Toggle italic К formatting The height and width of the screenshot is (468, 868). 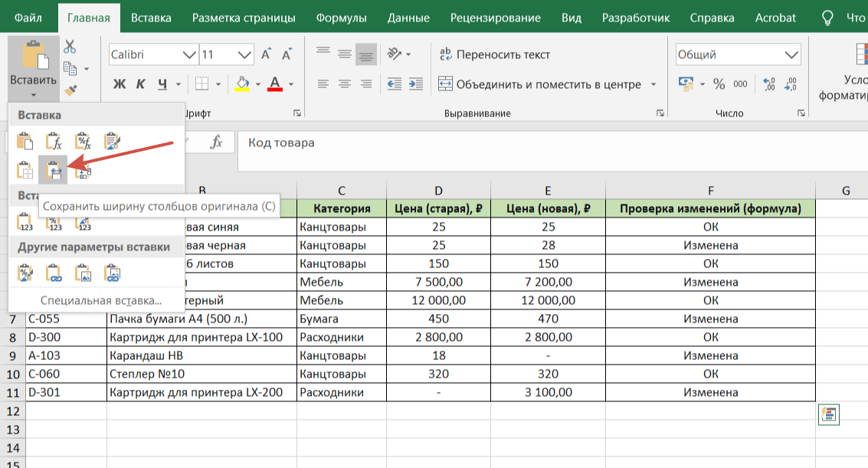141,84
